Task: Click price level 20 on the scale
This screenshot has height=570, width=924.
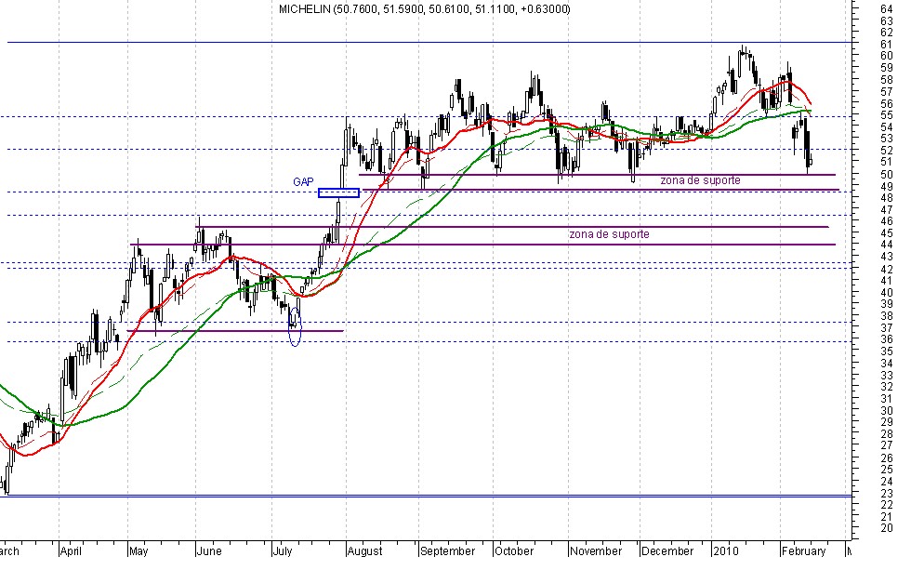Action: [886, 529]
